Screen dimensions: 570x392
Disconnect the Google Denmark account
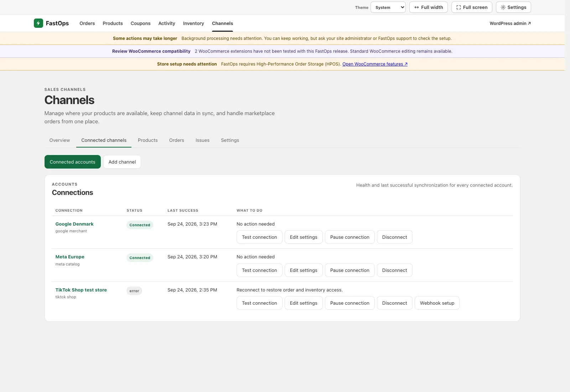coord(395,237)
